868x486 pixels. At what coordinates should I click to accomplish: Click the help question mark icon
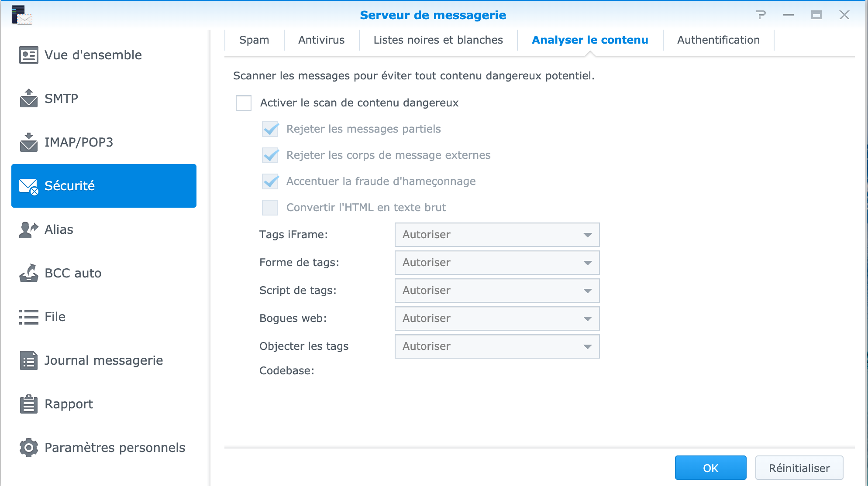tap(761, 15)
